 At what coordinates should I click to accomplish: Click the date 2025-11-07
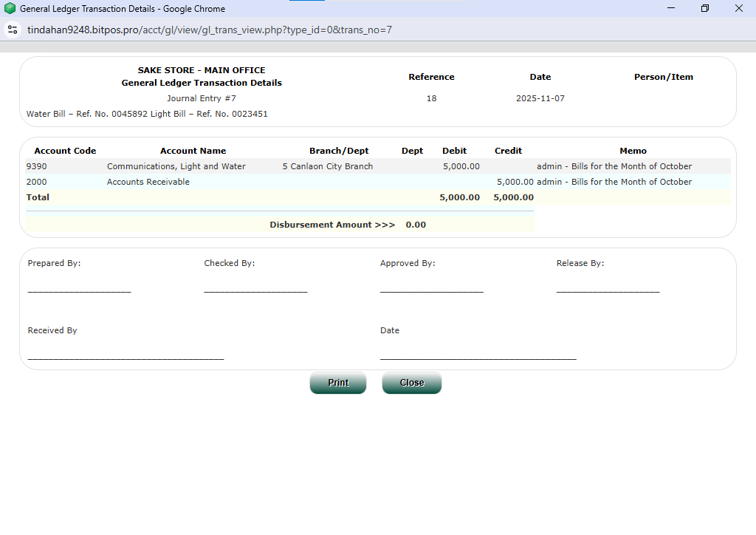540,98
